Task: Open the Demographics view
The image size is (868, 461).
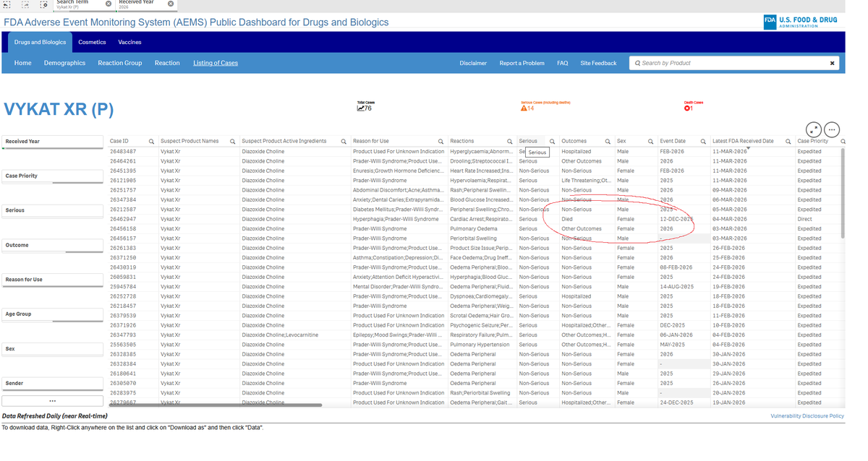Action: tap(64, 63)
